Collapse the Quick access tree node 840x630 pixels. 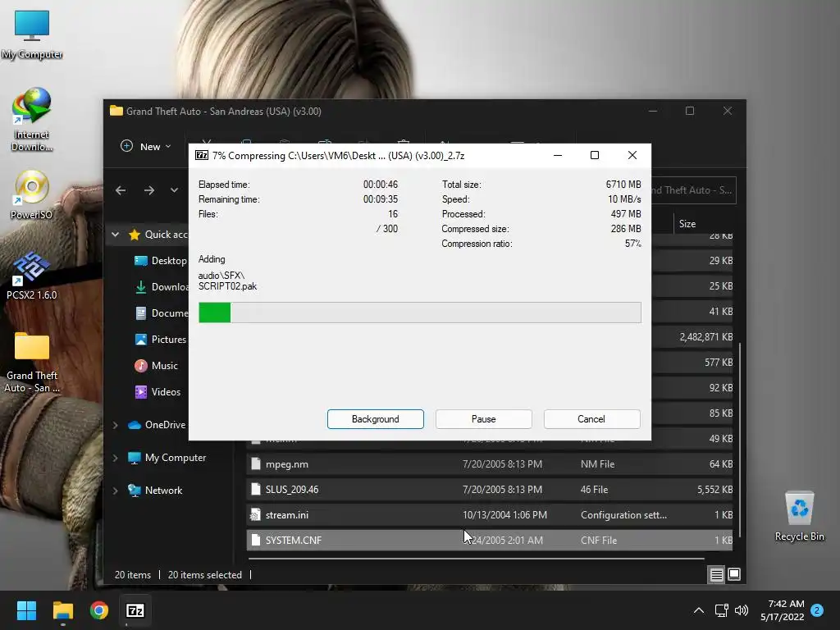pos(115,234)
